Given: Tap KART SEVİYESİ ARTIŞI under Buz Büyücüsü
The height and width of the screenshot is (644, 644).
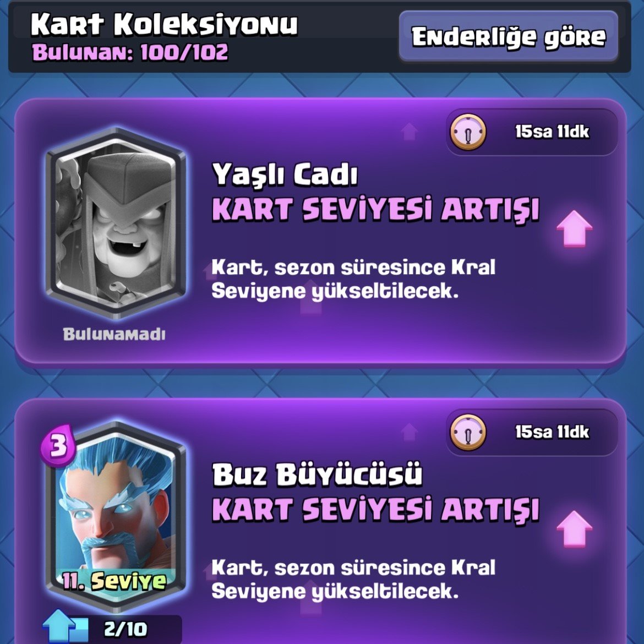Looking at the screenshot, I should [x=375, y=509].
